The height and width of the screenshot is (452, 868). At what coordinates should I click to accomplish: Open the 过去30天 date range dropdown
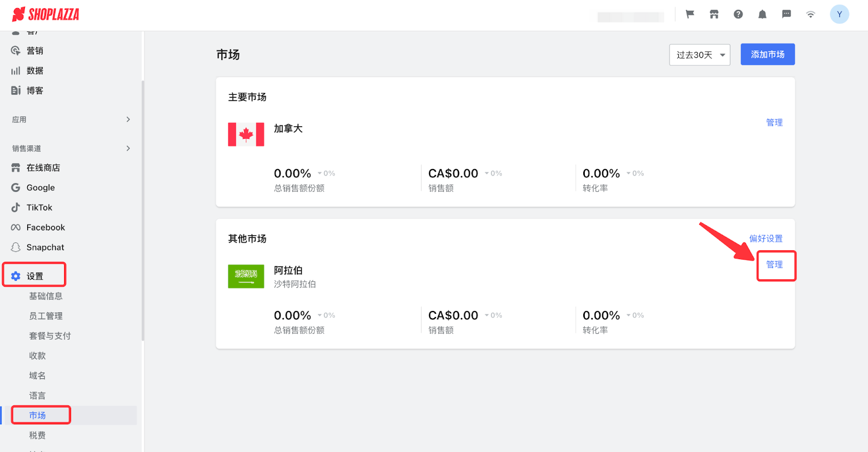click(x=700, y=55)
